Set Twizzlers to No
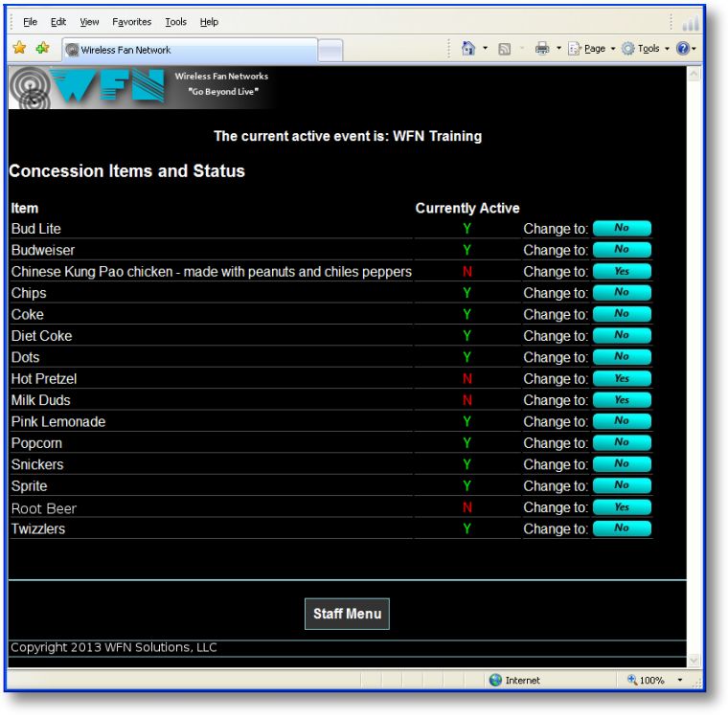The height and width of the screenshot is (718, 728). (622, 528)
